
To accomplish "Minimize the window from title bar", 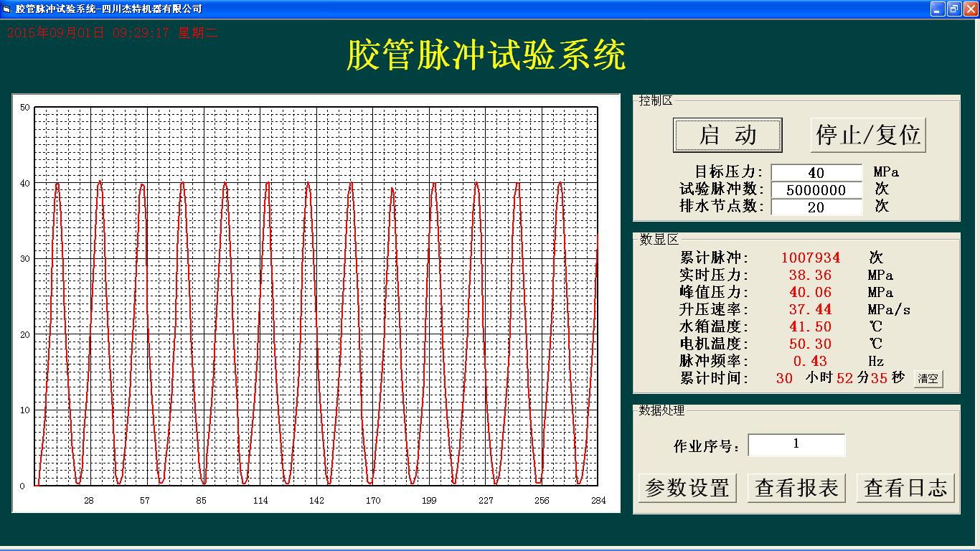I will point(938,9).
